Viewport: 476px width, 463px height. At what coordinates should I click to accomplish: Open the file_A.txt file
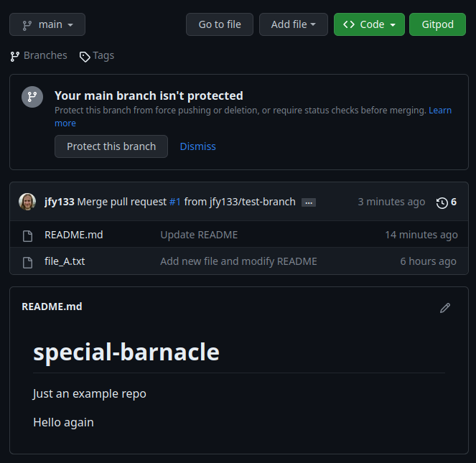[x=65, y=261]
